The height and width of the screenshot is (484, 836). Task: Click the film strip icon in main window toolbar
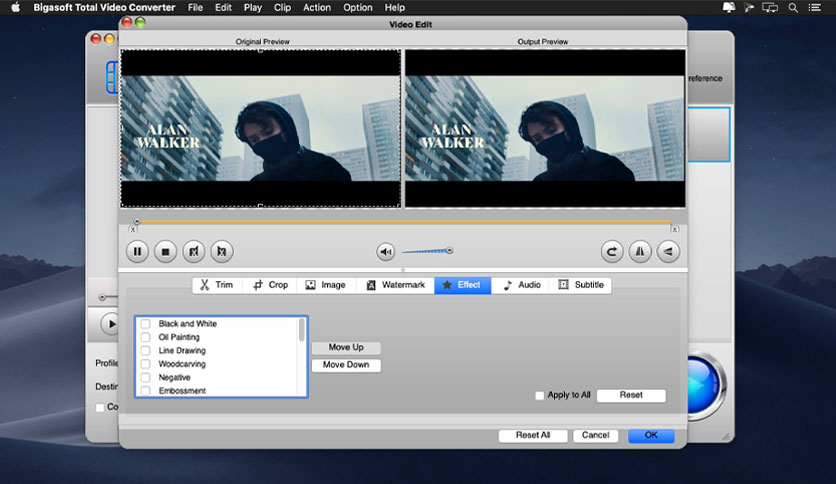pos(112,78)
